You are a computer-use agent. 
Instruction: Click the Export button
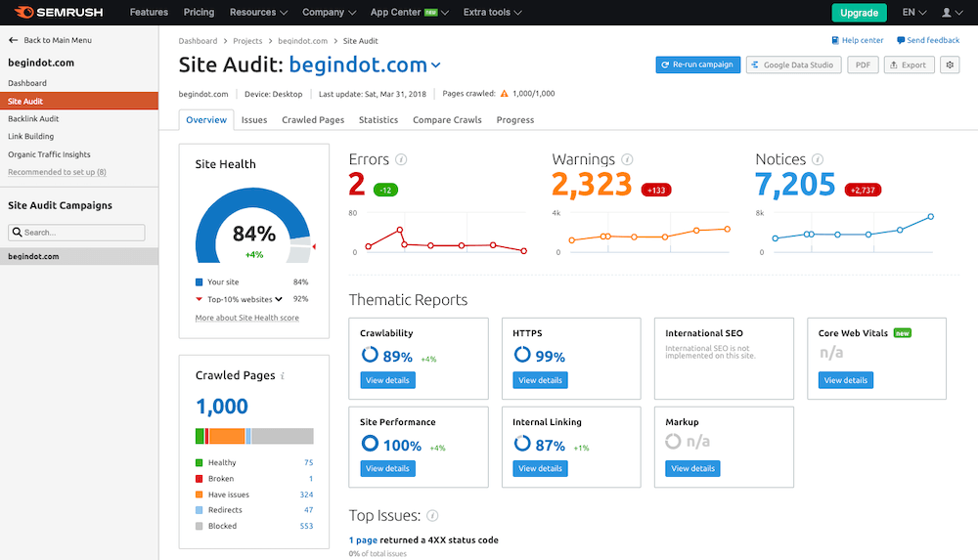pyautogui.click(x=909, y=65)
